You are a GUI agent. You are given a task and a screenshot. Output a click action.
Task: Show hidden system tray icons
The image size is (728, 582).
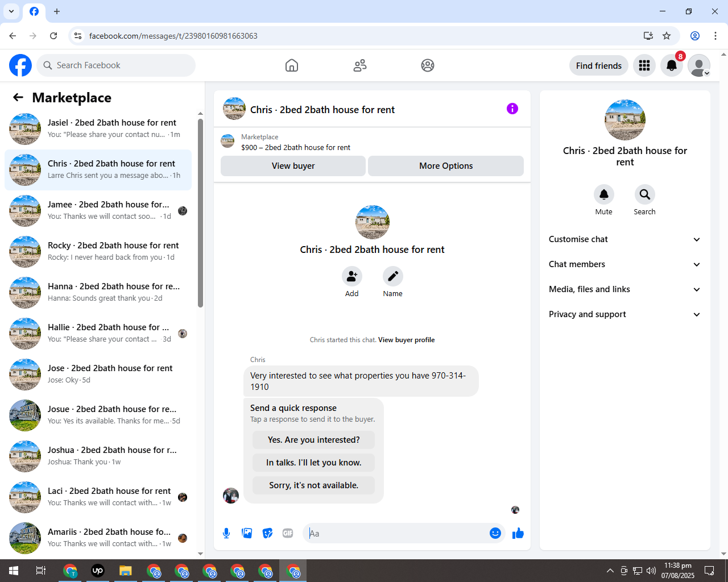[610, 571]
